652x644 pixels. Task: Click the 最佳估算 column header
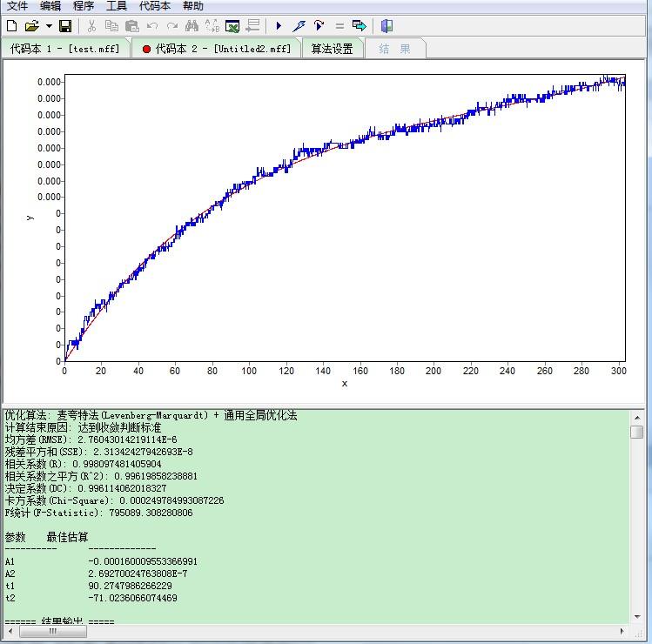pyautogui.click(x=67, y=537)
